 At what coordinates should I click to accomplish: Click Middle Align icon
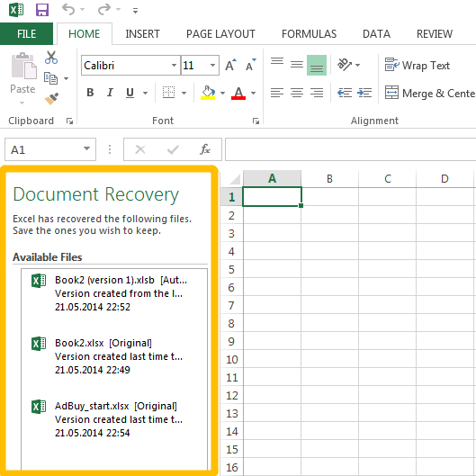(x=297, y=65)
